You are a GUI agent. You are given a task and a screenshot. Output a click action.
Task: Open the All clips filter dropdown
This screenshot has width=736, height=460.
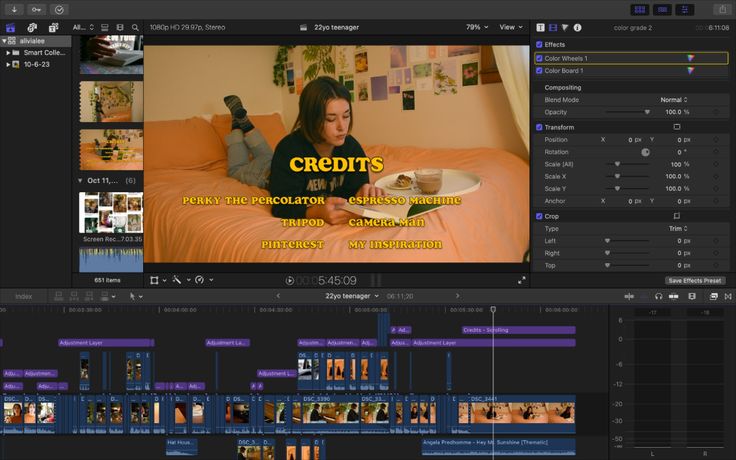(x=84, y=28)
